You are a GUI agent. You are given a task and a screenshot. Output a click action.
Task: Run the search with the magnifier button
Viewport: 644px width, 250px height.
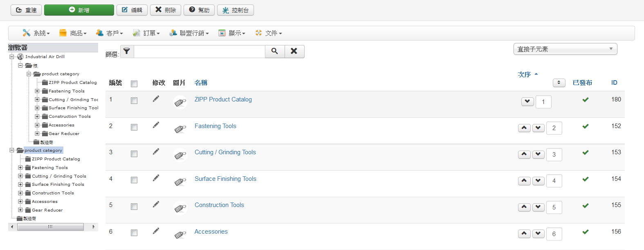click(275, 51)
